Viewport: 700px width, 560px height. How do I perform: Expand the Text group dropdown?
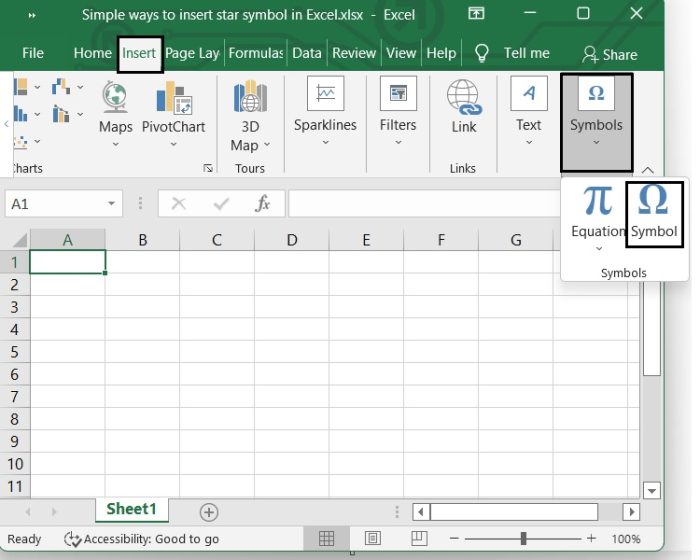pyautogui.click(x=528, y=142)
